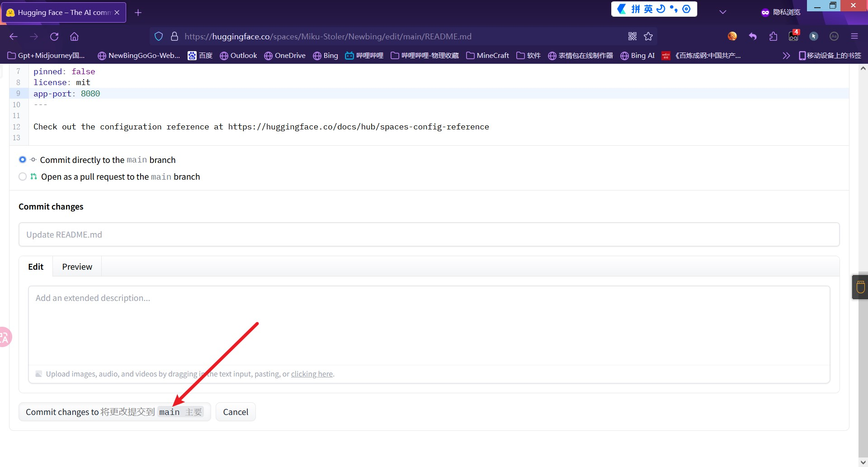Switch to the Preview tab
Image resolution: width=868 pixels, height=467 pixels.
[77, 267]
